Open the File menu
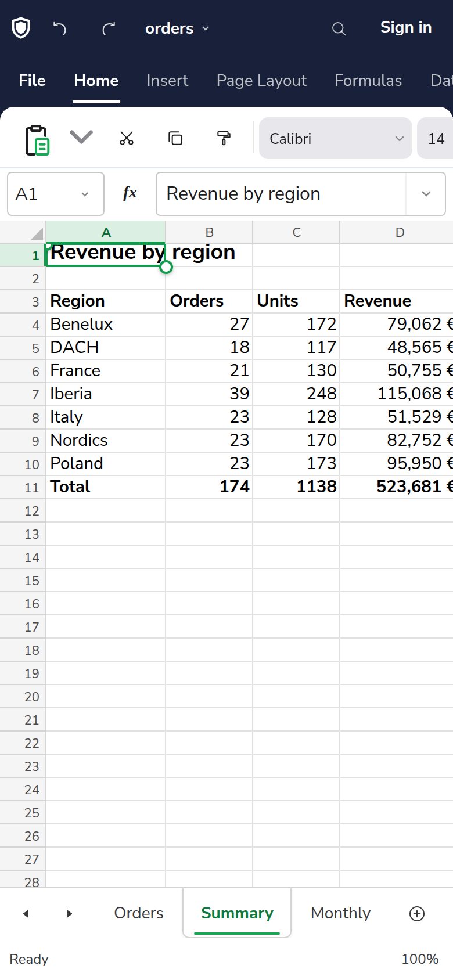This screenshot has height=980, width=453. point(32,81)
